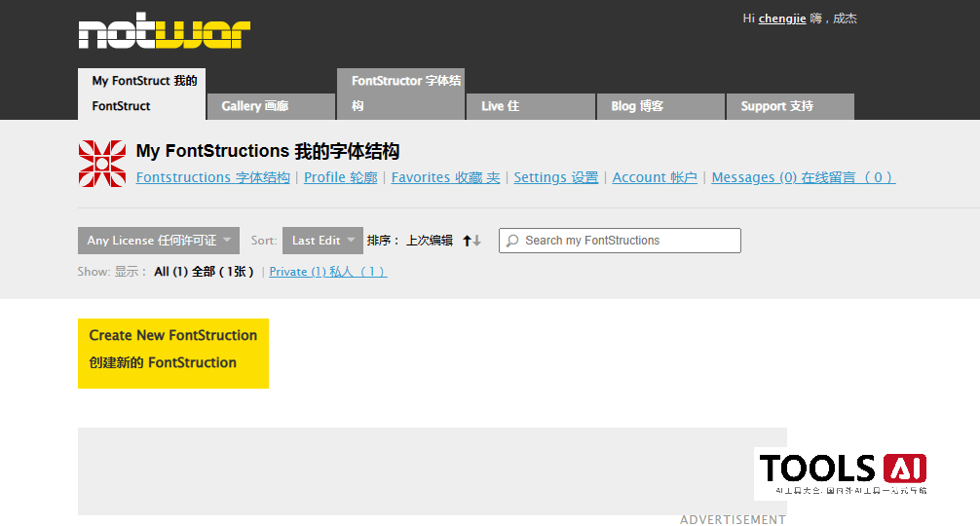Expand the Any License dropdown

click(158, 241)
